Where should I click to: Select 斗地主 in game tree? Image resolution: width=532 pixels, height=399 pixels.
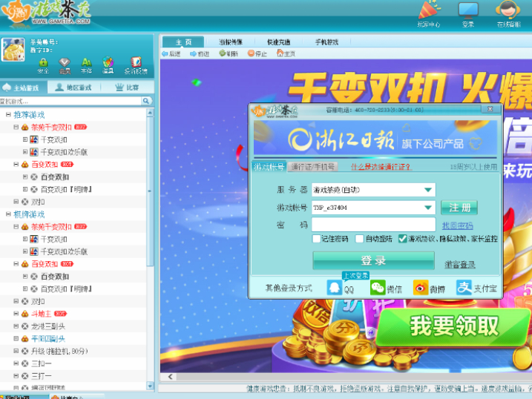coord(41,314)
